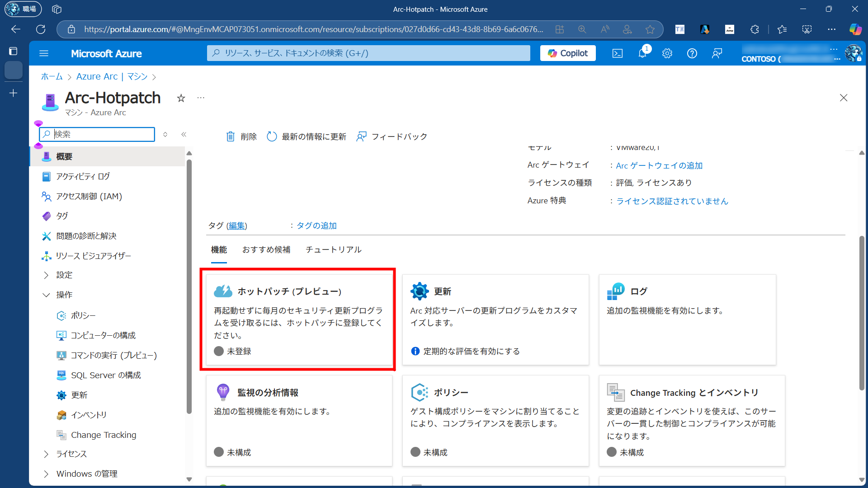Screen dimensions: 868x488
Task: Refresh with 最新の情報に更新 icon
Action: coord(272,136)
